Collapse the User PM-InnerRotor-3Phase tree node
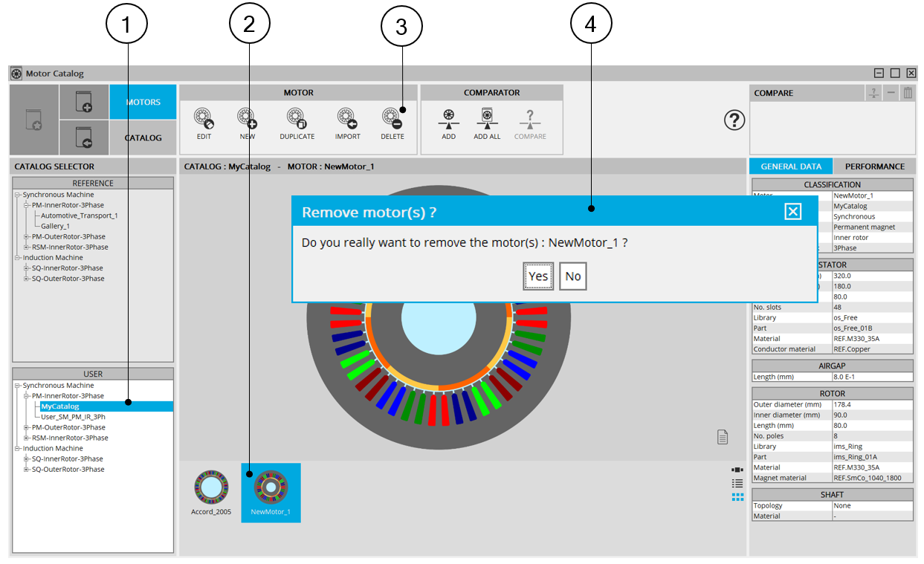Viewport: 924px width, 564px height. click(26, 396)
